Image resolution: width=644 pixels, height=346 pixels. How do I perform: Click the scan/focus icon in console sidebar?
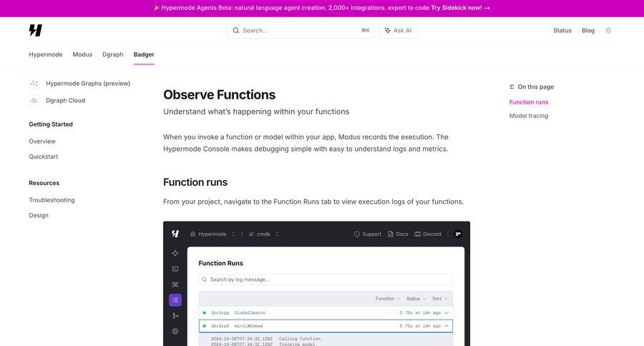[x=175, y=285]
